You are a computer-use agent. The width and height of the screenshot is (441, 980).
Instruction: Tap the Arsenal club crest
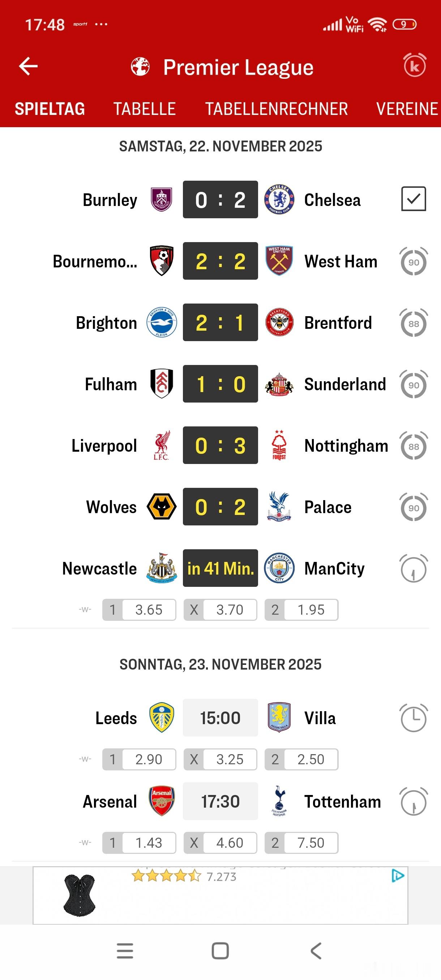[161, 801]
